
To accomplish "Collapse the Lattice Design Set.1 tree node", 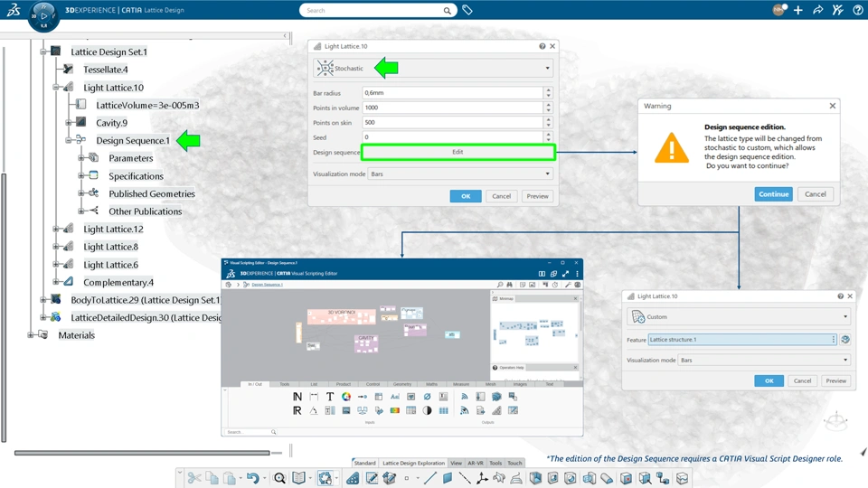I will (43, 52).
